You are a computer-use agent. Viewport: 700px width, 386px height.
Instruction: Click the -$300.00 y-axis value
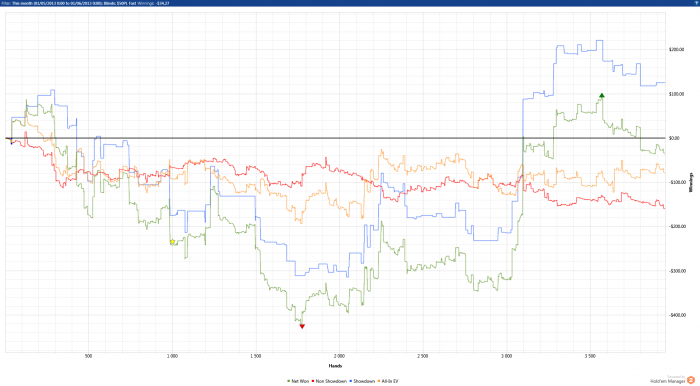tap(677, 271)
